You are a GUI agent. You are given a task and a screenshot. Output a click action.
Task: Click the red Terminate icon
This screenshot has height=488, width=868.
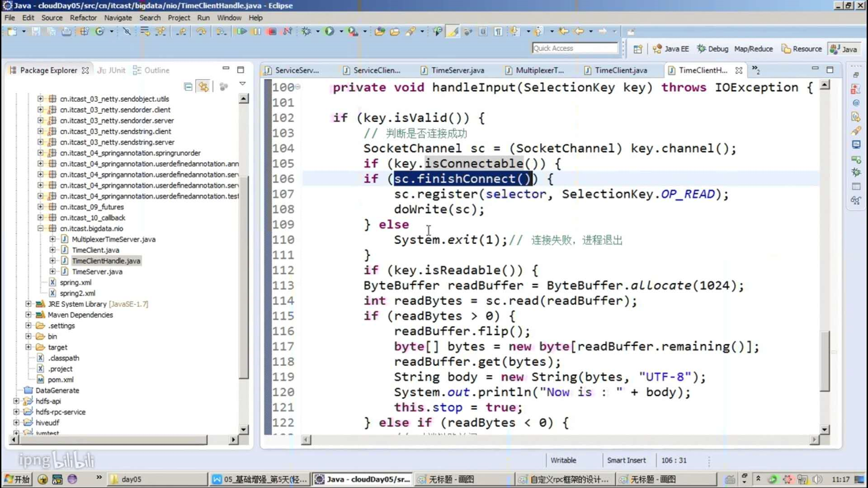(x=272, y=32)
